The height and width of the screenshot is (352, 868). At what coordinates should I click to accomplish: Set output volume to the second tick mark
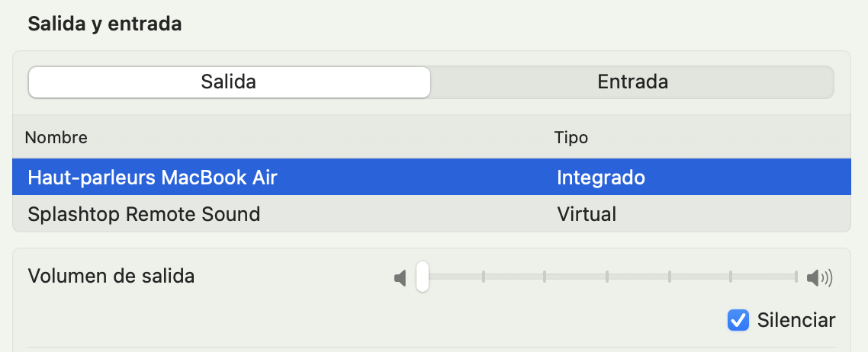(x=545, y=277)
